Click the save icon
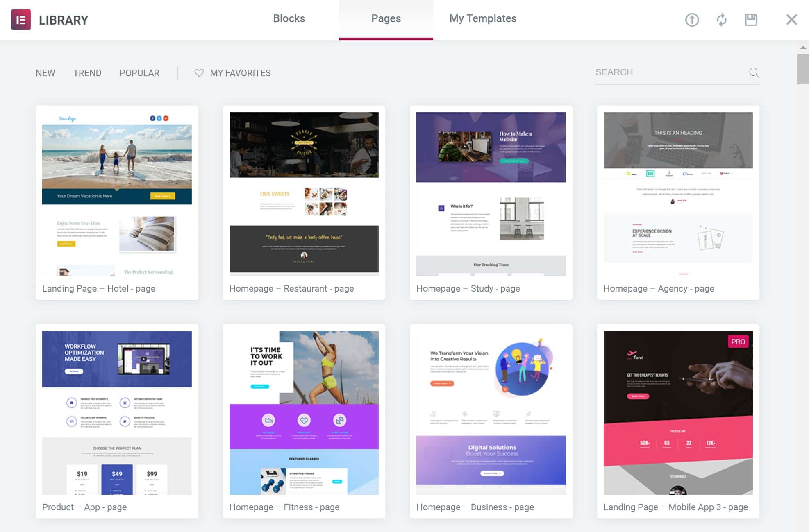This screenshot has height=532, width=809. (x=751, y=19)
